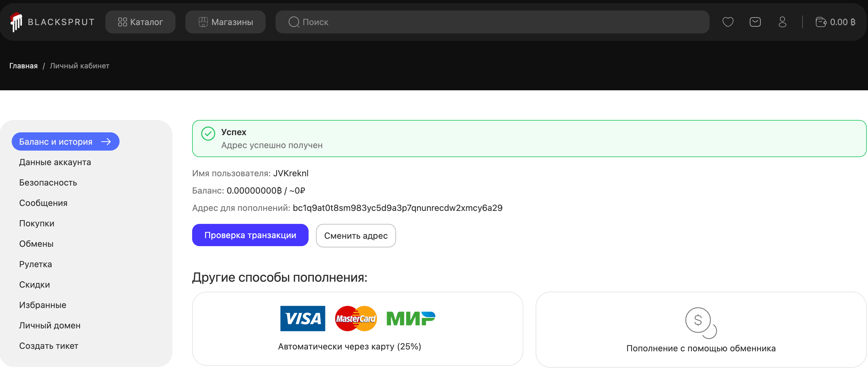Image resolution: width=868 pixels, height=368 pixels.
Task: Open Скидки in sidebar
Action: pos(34,285)
